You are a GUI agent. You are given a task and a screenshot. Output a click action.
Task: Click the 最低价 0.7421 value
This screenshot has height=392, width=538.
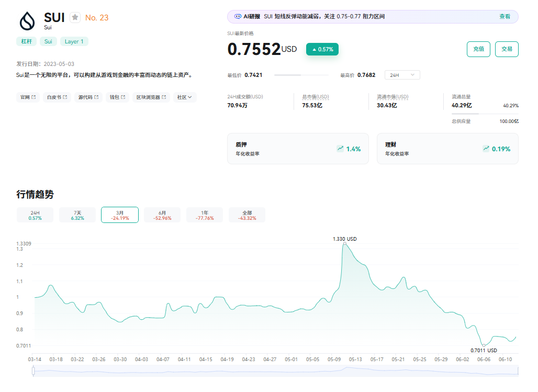pyautogui.click(x=253, y=75)
